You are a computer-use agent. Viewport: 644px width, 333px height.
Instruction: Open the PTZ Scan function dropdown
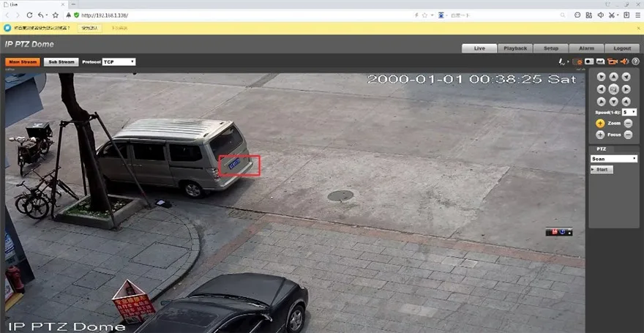click(x=613, y=159)
